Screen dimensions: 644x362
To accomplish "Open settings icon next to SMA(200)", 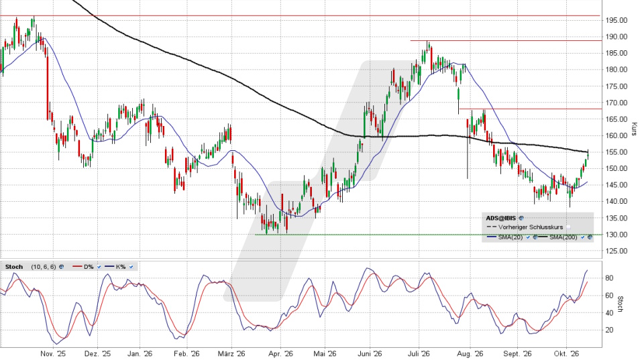I will click(x=590, y=237).
